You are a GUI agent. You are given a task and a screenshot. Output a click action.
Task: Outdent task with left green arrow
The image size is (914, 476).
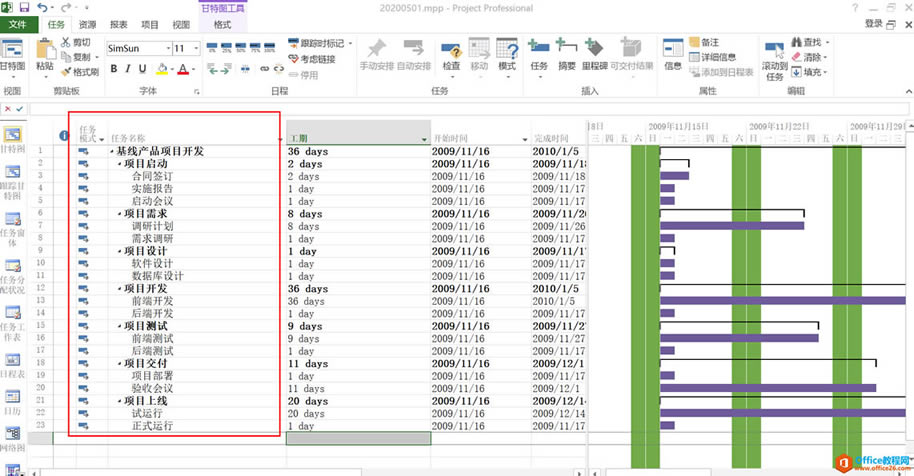(x=212, y=69)
